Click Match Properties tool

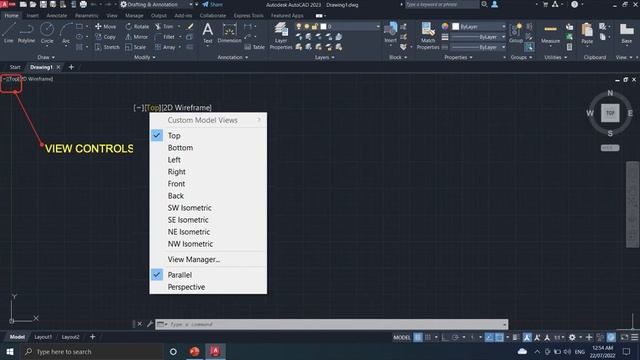pos(428,36)
